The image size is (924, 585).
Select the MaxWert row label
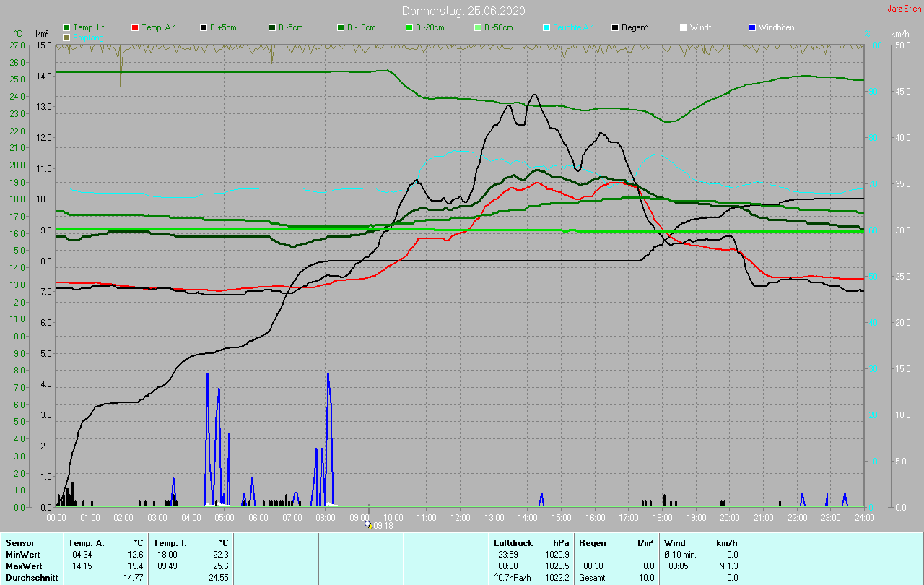point(24,565)
